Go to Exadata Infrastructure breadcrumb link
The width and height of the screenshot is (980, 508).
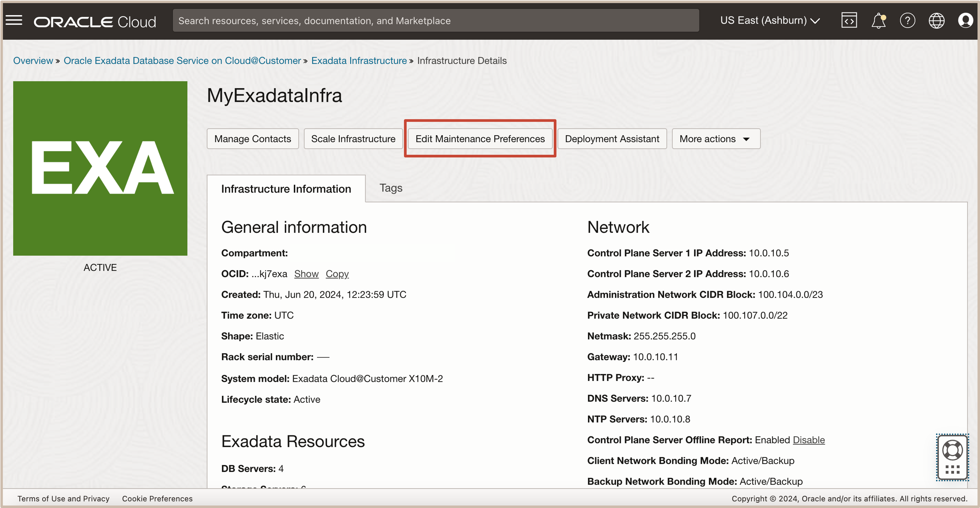[359, 61]
